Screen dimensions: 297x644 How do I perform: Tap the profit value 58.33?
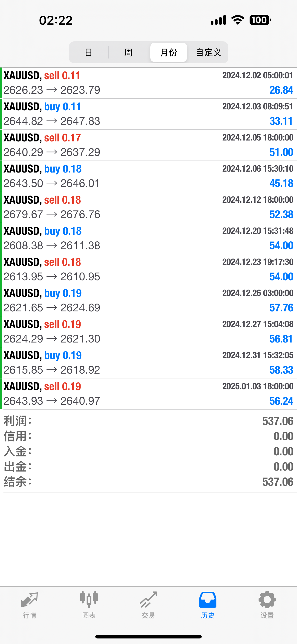(x=281, y=370)
